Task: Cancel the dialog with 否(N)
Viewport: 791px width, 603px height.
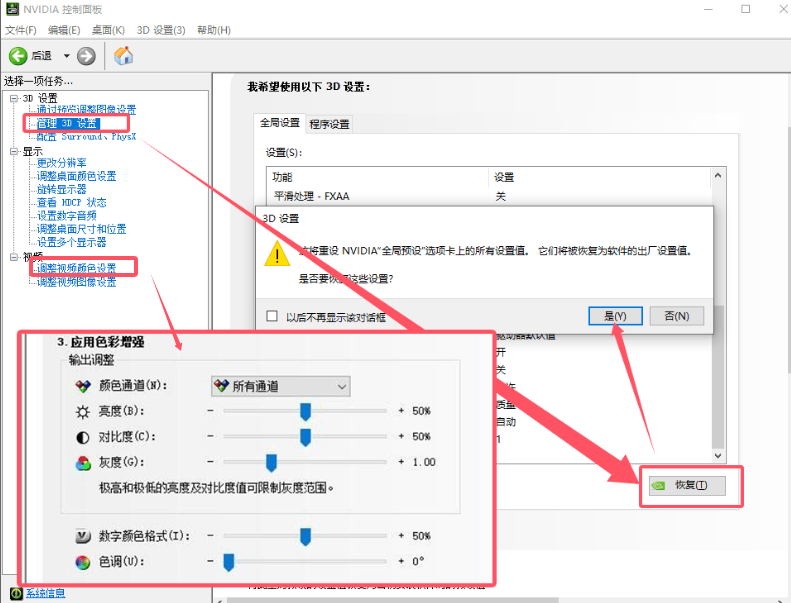Action: pos(676,316)
